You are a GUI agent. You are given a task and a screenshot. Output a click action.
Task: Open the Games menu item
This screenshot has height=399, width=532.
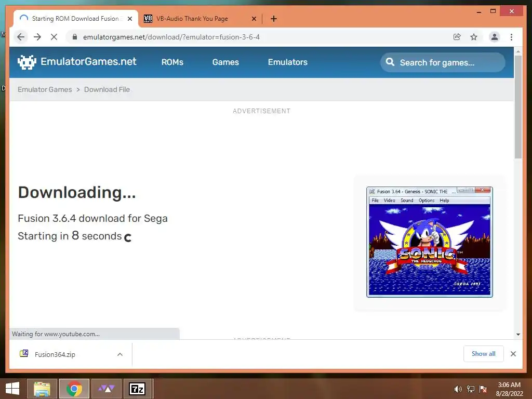pyautogui.click(x=225, y=62)
